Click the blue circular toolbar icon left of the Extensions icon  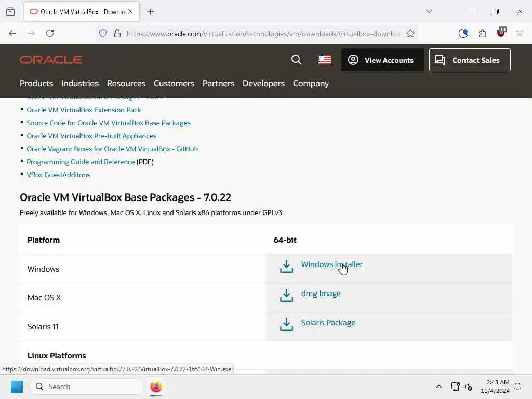[463, 33]
